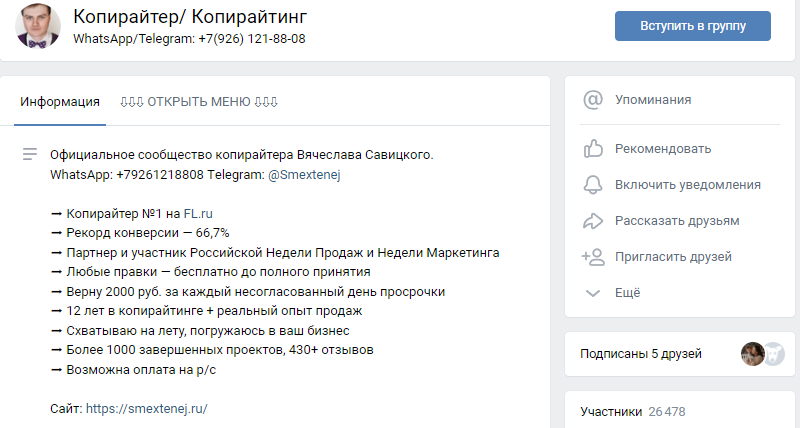This screenshot has height=428, width=800.
Task: Click the thumbs-up Рекомендовать icon
Action: [594, 149]
